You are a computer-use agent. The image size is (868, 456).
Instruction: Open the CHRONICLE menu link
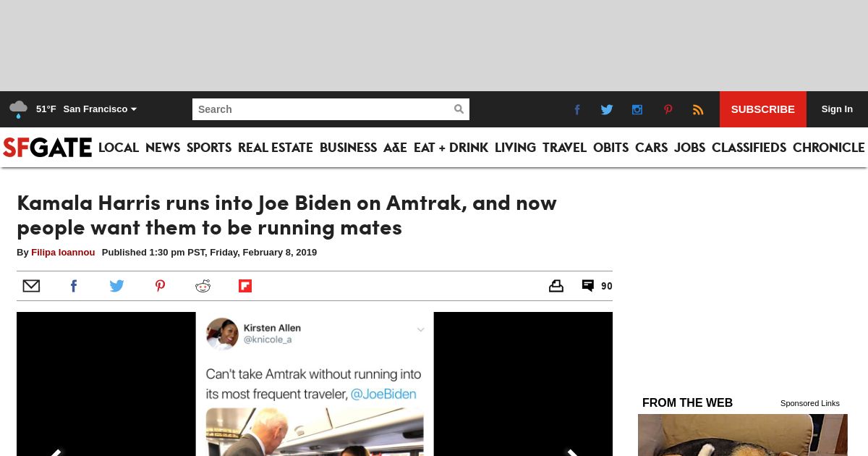pyautogui.click(x=828, y=148)
